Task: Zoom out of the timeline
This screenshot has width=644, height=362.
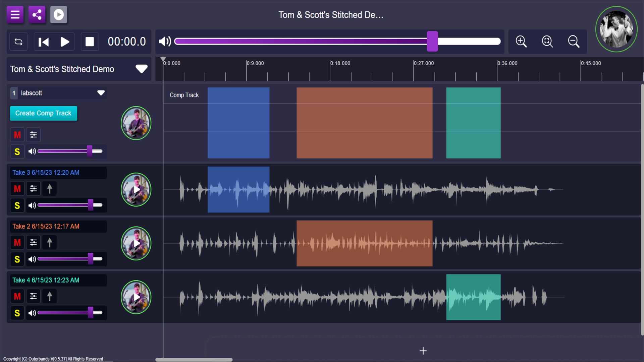Action: tap(574, 42)
